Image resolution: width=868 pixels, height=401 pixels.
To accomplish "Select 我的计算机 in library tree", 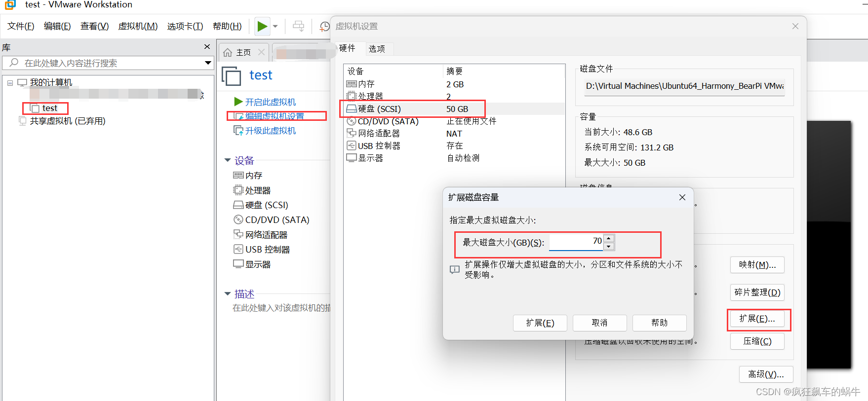I will point(51,82).
